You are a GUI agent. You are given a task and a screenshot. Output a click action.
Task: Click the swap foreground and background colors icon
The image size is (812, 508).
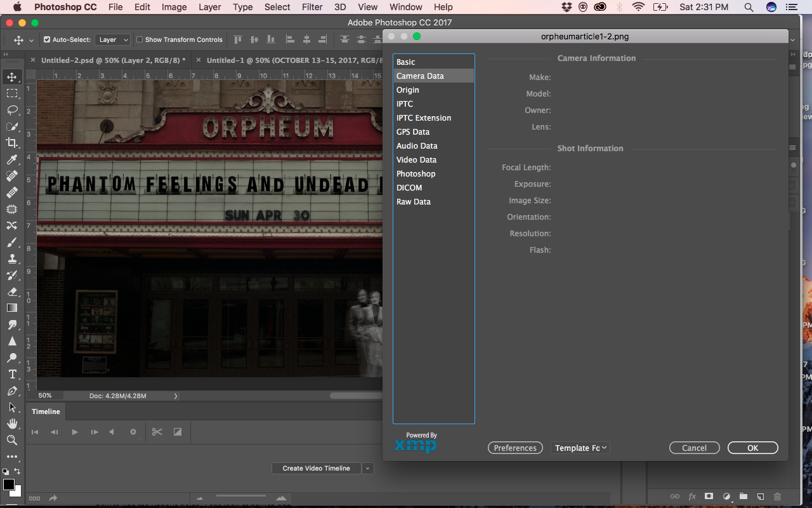click(x=17, y=472)
